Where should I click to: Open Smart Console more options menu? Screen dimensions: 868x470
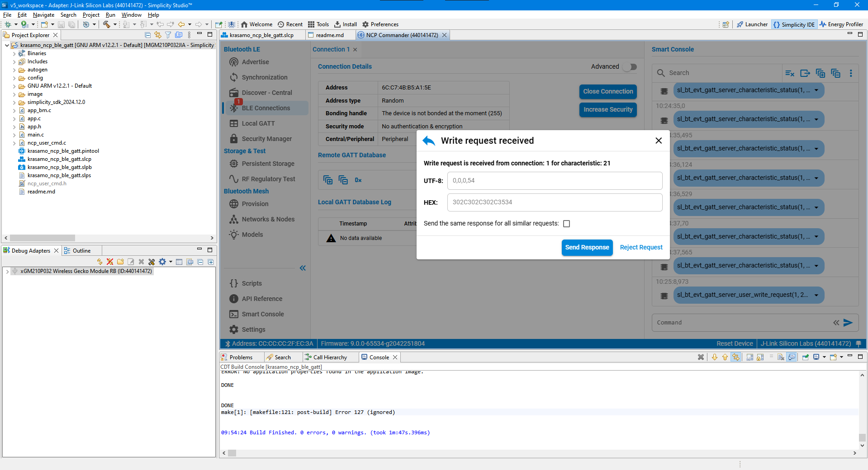851,73
